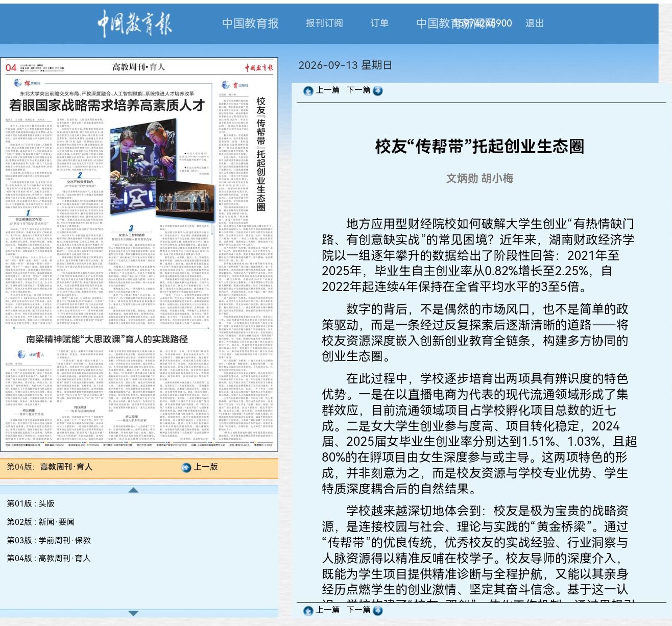Select 第04版 : 高教周刊·育人 in the page list
The height and width of the screenshot is (626, 672).
pos(49,559)
